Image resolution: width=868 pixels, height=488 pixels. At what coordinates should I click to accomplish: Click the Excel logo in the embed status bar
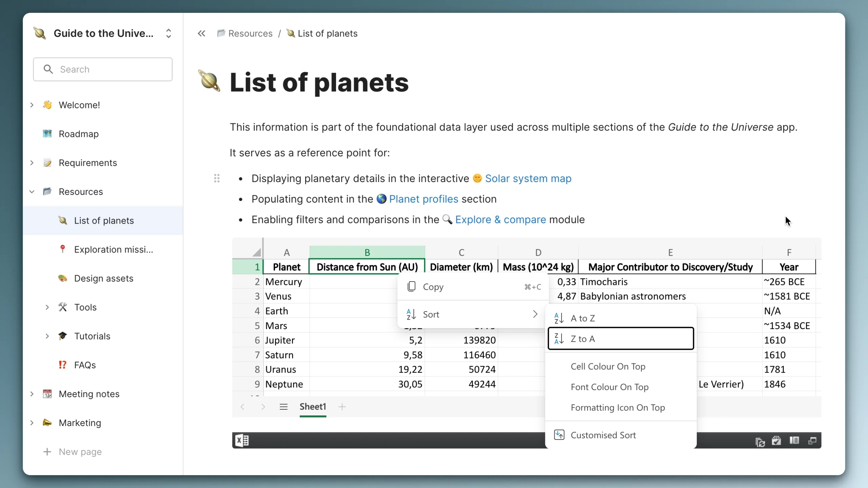click(241, 440)
